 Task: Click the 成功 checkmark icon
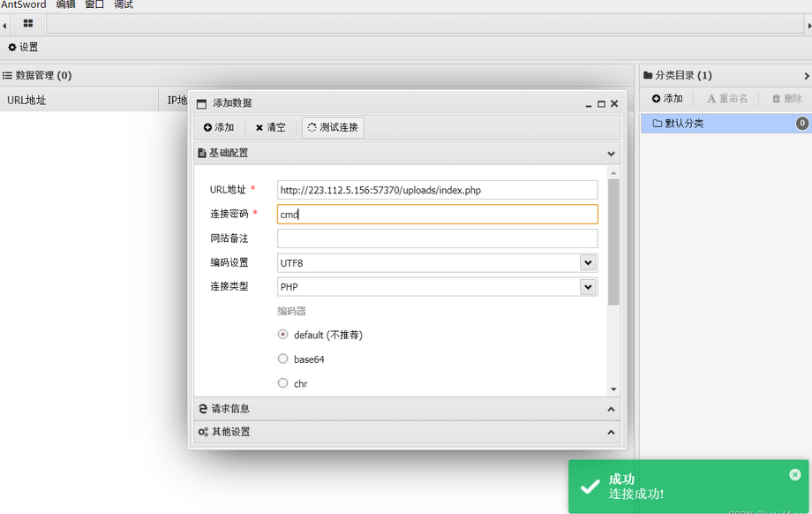coord(590,487)
